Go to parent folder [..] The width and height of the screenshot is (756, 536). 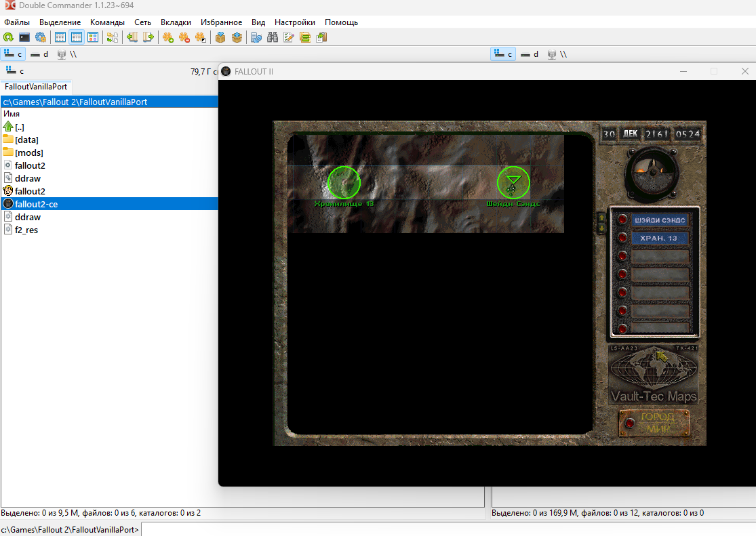click(x=109, y=127)
